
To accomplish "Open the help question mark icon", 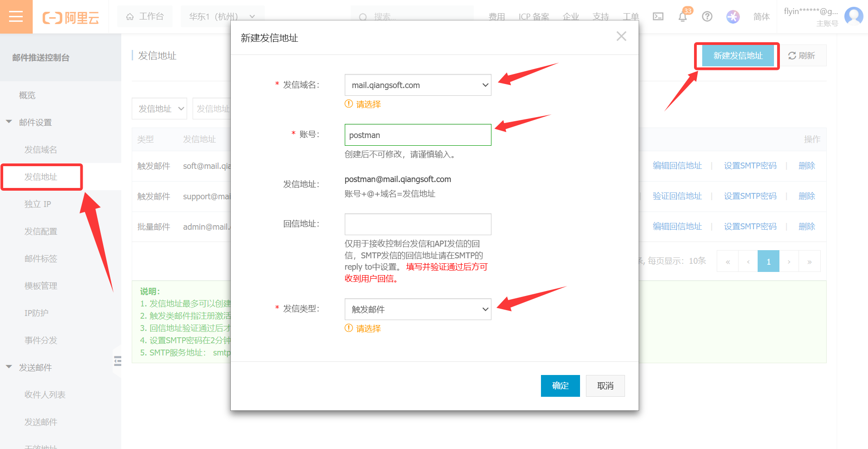I will pos(707,17).
